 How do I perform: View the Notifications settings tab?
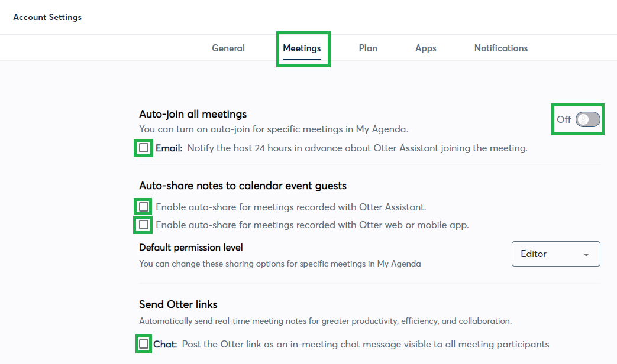500,48
